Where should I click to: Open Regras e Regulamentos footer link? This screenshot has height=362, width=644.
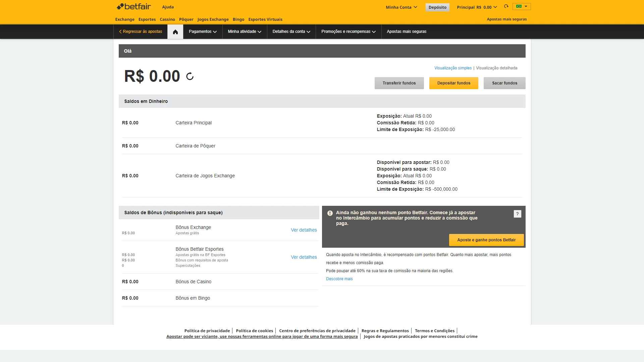click(x=385, y=331)
